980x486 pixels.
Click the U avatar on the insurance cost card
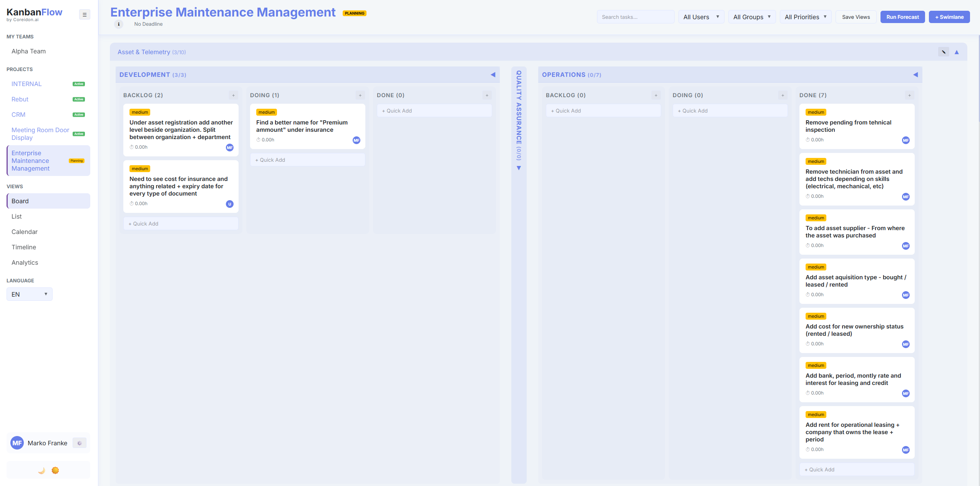pyautogui.click(x=229, y=204)
